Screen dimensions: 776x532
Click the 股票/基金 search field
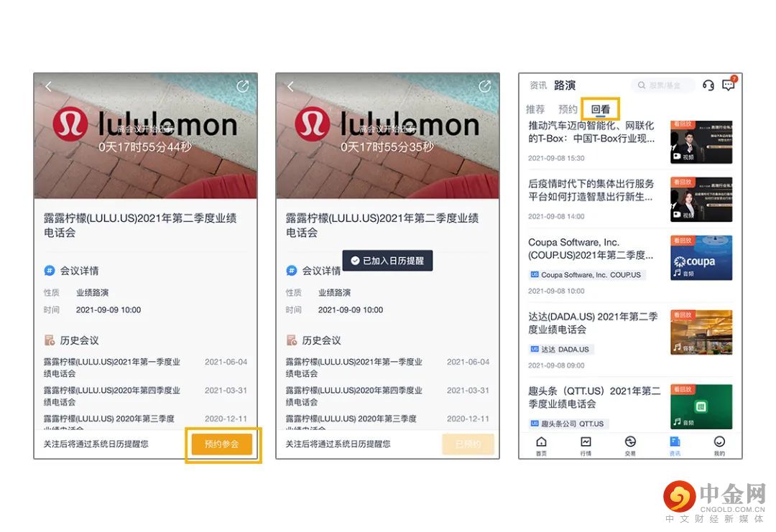tap(662, 85)
